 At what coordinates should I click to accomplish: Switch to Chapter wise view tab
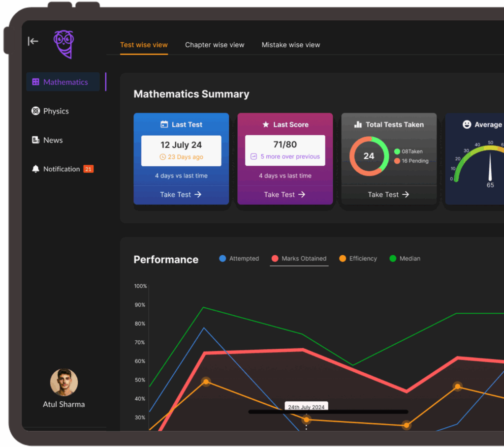(215, 45)
